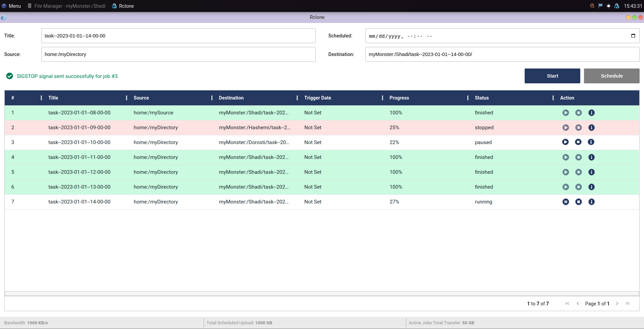
Task: Open the system Menu in top panel
Action: pos(11,6)
